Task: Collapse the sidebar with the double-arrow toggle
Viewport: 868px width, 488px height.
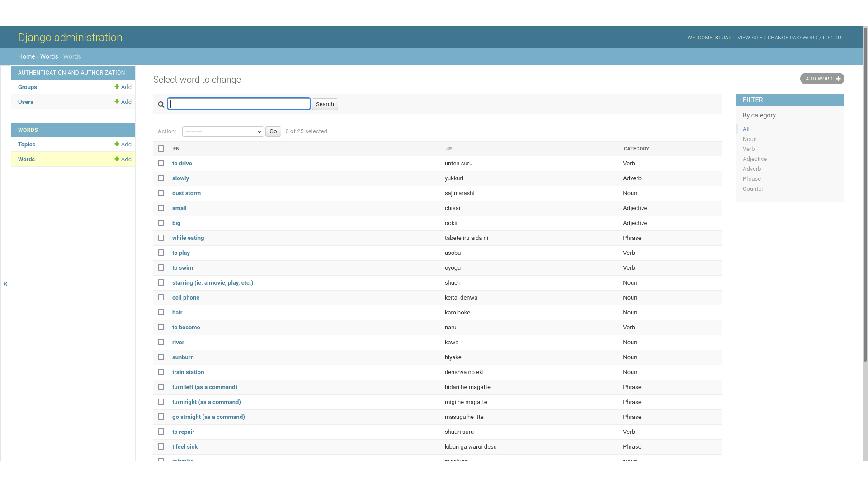Action: pos(5,284)
